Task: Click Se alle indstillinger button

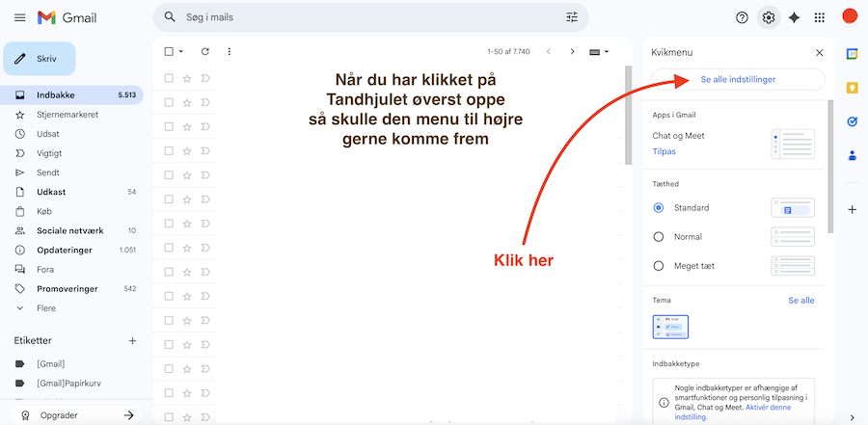Action: tap(738, 80)
